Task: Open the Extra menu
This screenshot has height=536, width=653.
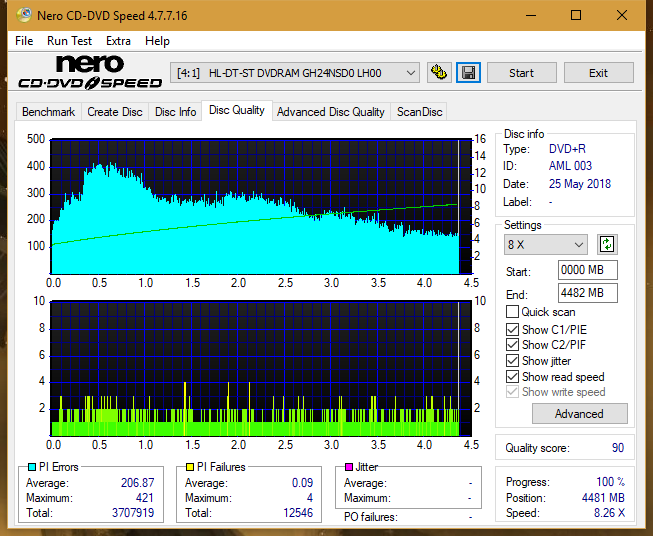Action: [118, 41]
